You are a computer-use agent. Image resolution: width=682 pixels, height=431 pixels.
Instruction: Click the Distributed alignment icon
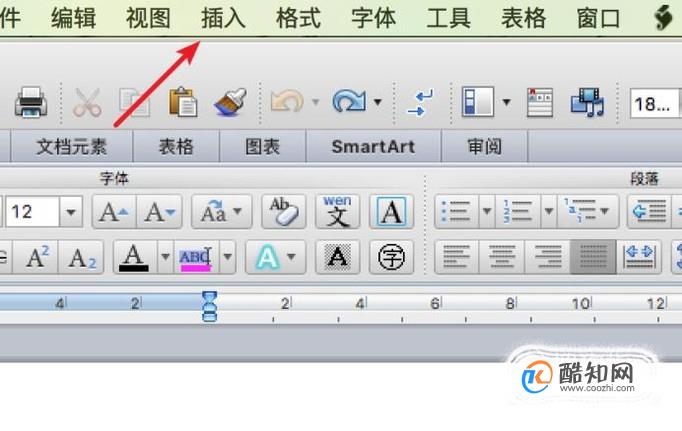(x=639, y=257)
